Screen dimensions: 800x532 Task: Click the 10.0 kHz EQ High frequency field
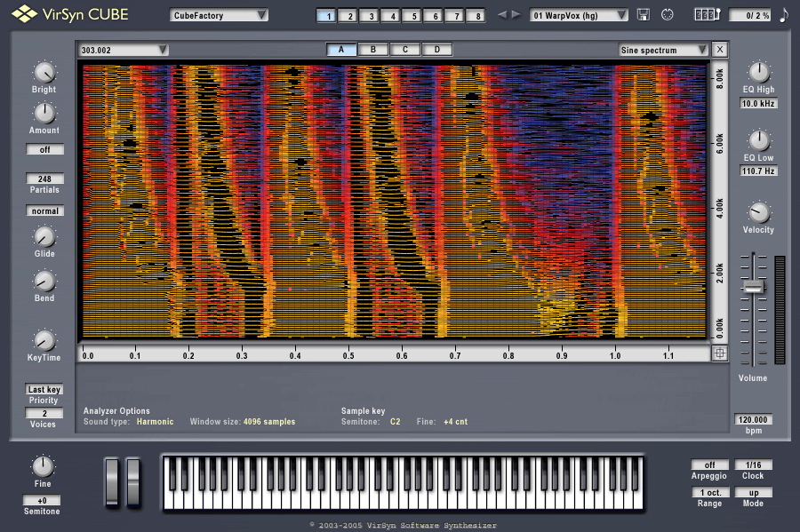pos(759,103)
